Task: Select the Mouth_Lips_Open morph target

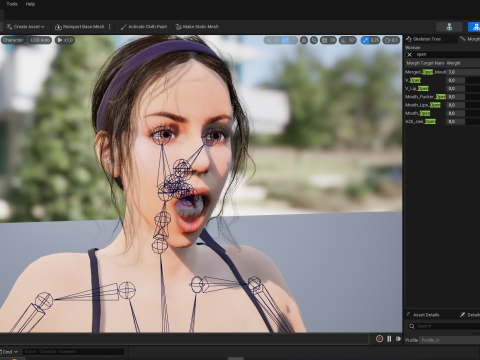Action: 423,105
